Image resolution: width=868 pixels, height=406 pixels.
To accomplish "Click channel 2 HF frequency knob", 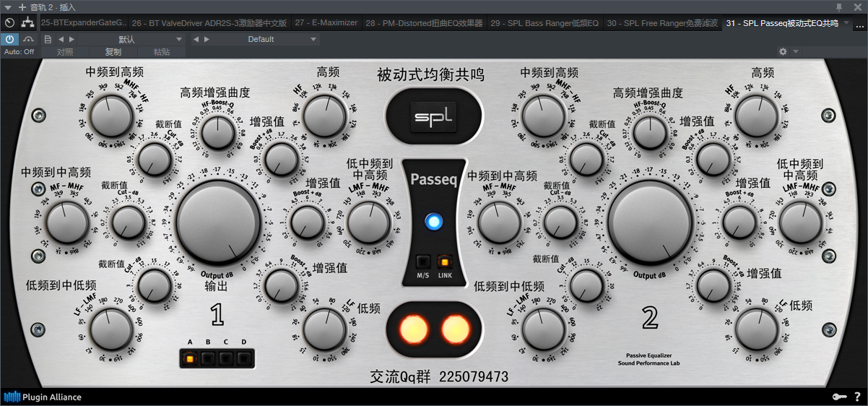I will 757,116.
